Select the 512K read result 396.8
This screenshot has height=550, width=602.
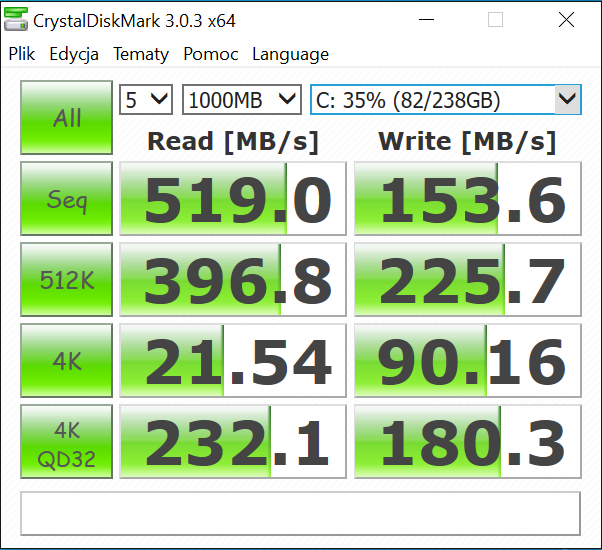pyautogui.click(x=233, y=279)
